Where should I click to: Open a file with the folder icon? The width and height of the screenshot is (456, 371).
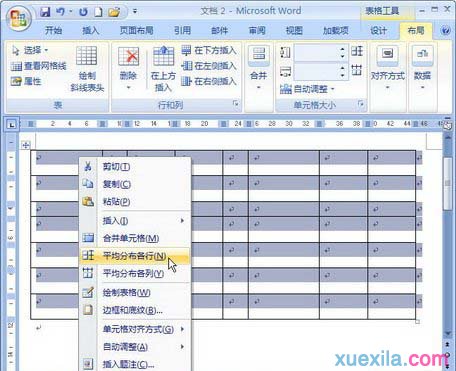pyautogui.click(x=114, y=12)
